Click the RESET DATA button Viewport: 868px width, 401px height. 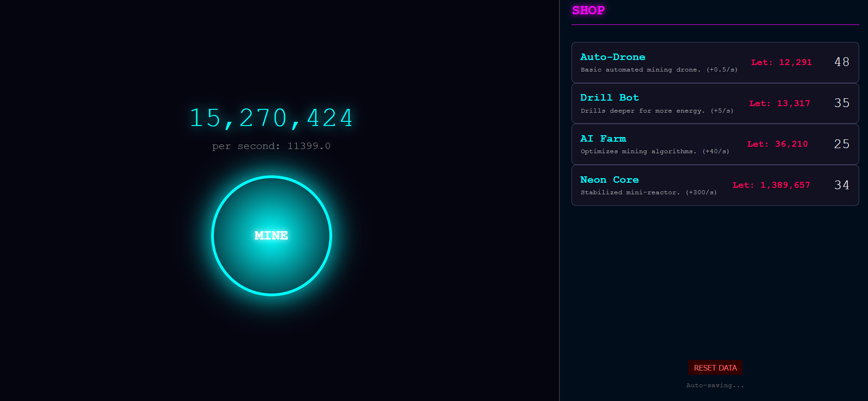(715, 368)
